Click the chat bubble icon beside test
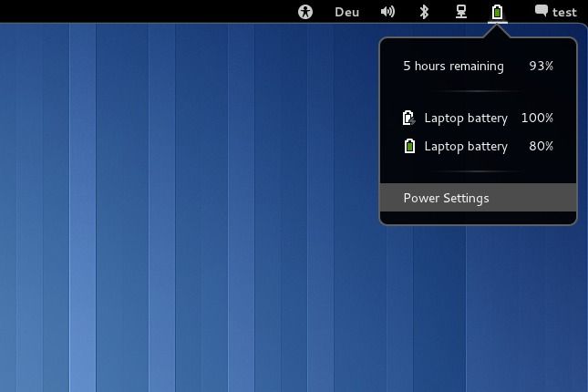 click(542, 12)
